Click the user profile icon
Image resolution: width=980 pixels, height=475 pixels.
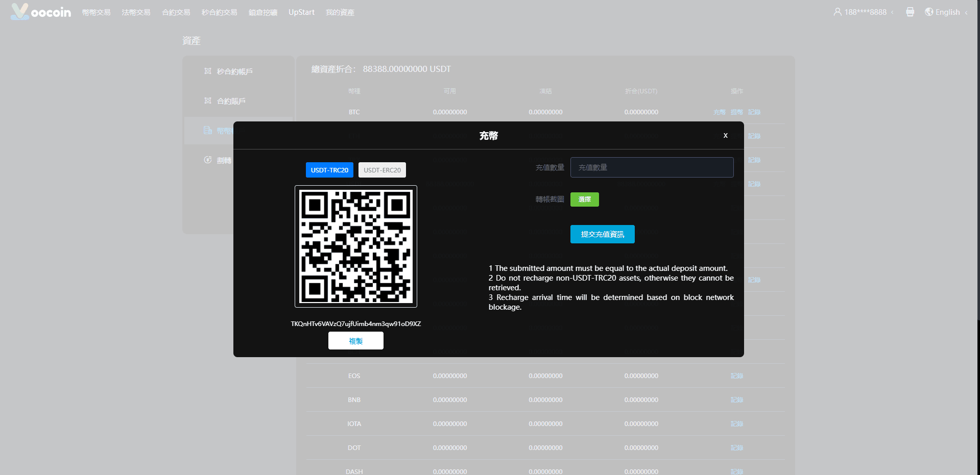pos(838,12)
